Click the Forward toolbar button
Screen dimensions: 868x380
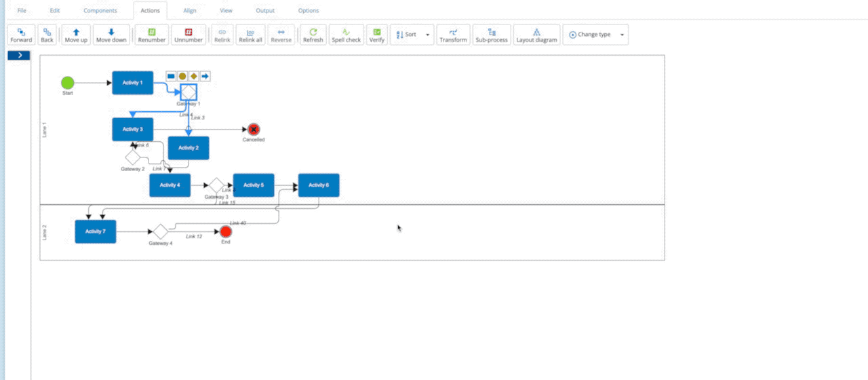click(21, 35)
